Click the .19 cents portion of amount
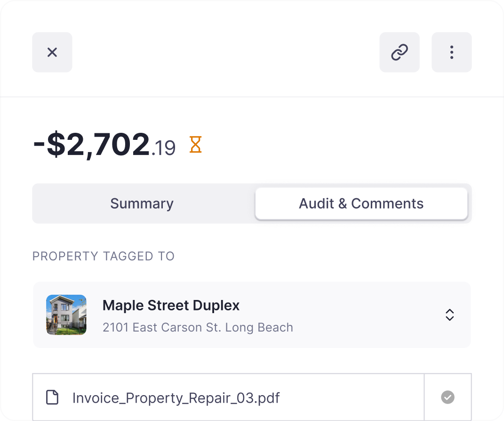 [x=163, y=148]
